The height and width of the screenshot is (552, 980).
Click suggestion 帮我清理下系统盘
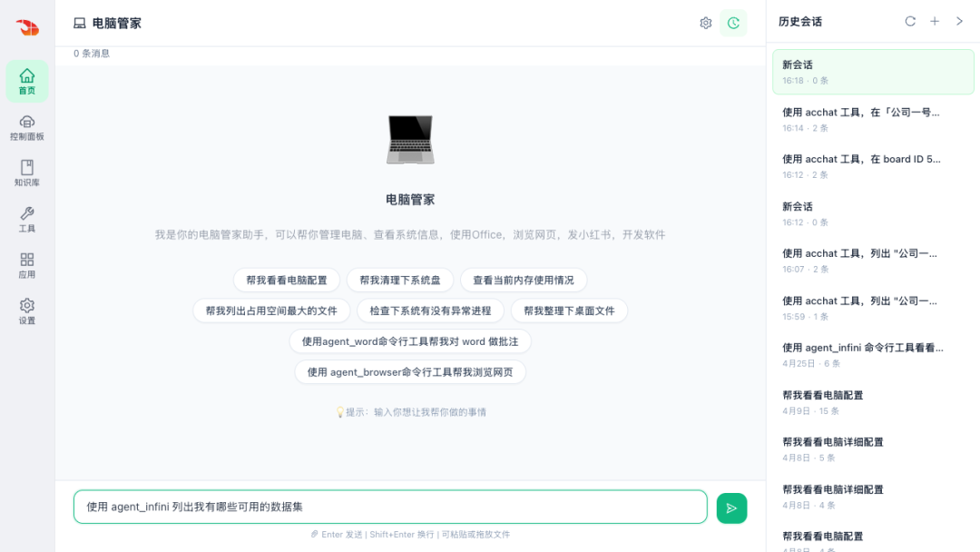pos(400,280)
